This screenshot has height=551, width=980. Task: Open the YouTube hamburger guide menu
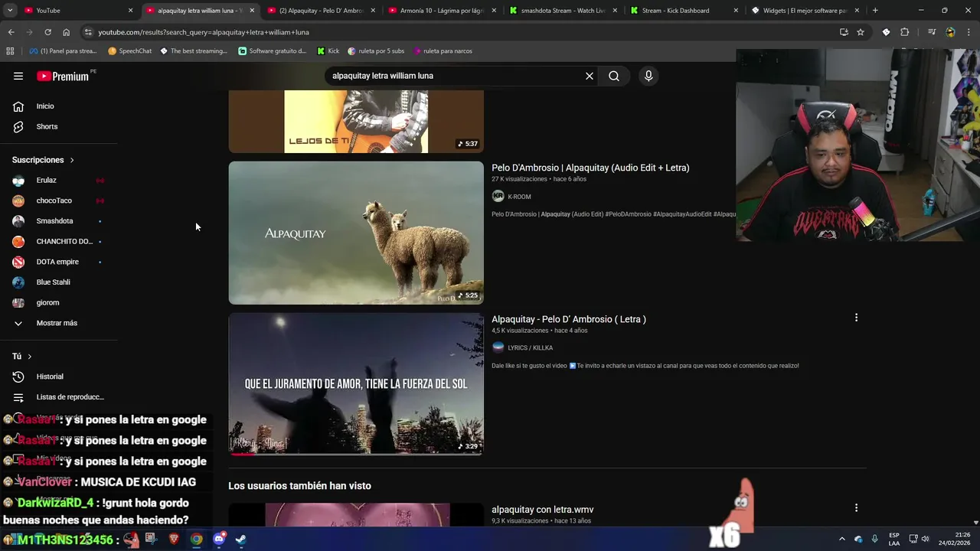pyautogui.click(x=18, y=76)
